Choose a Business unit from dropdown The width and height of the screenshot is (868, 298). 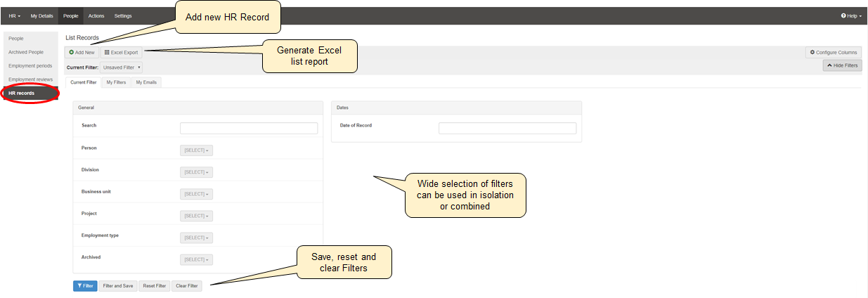pyautogui.click(x=196, y=194)
